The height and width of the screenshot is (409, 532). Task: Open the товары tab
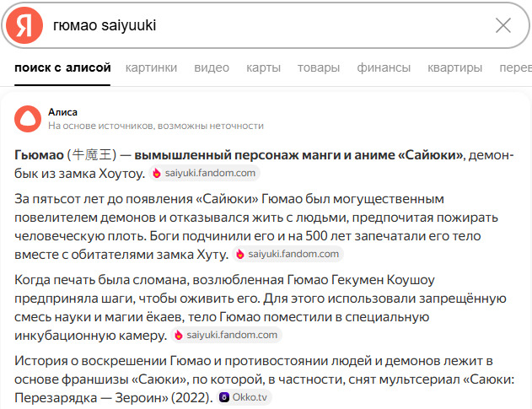(318, 68)
